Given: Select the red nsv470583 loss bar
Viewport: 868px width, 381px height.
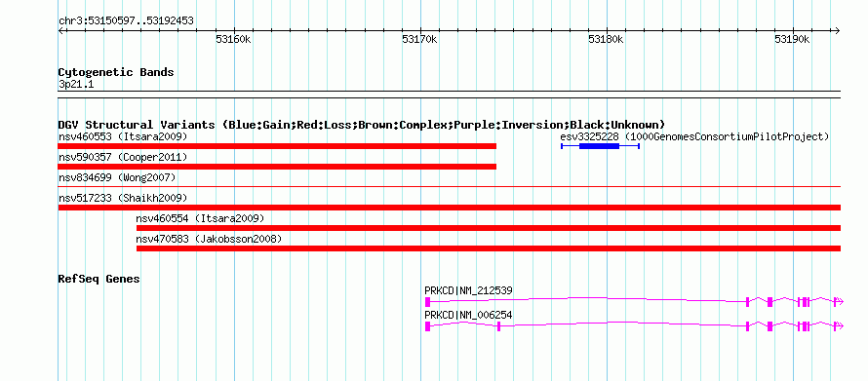Looking at the screenshot, I should click(489, 248).
